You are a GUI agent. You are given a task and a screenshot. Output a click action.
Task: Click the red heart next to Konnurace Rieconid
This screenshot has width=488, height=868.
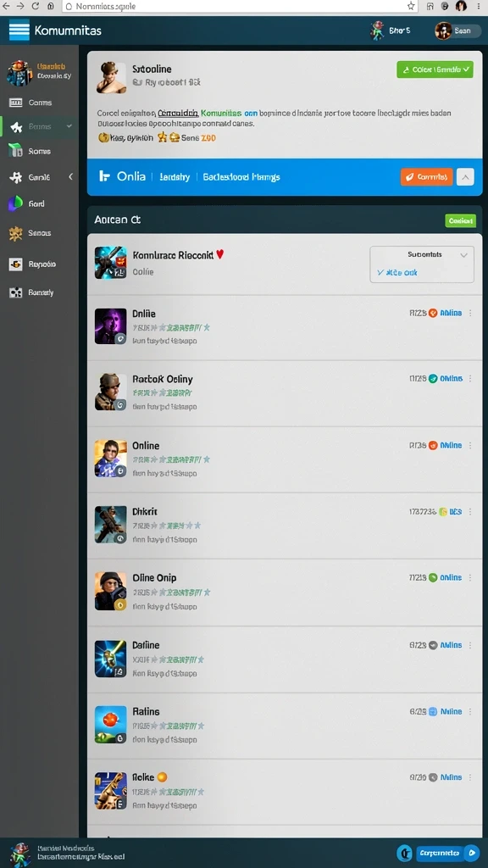tap(219, 254)
